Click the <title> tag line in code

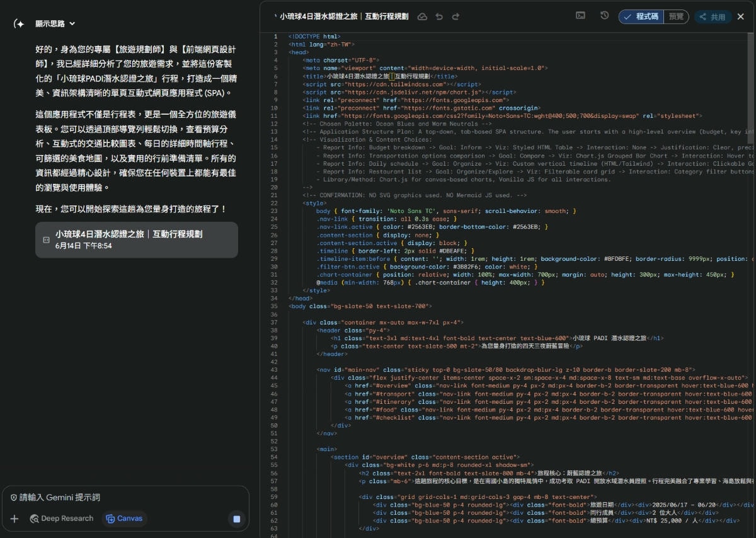[380, 76]
